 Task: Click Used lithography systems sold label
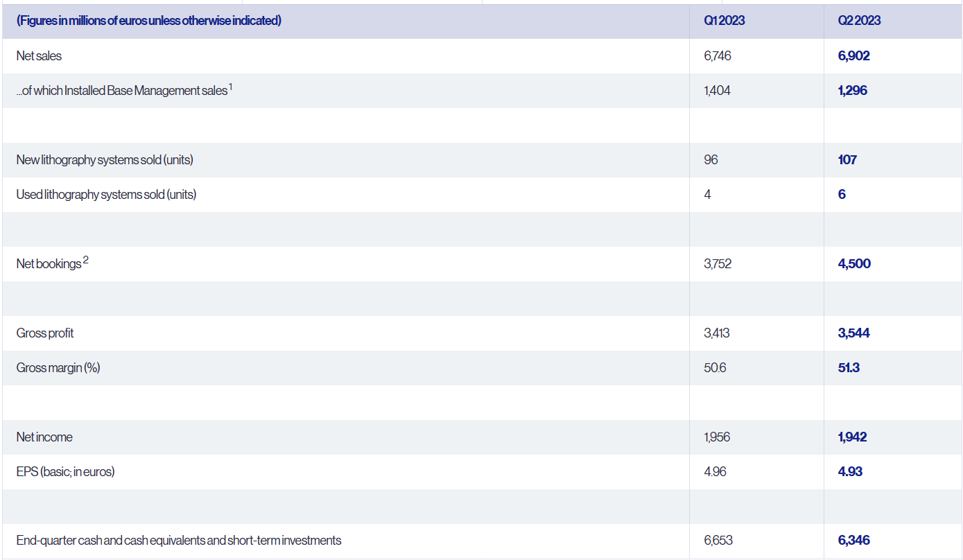pos(106,195)
